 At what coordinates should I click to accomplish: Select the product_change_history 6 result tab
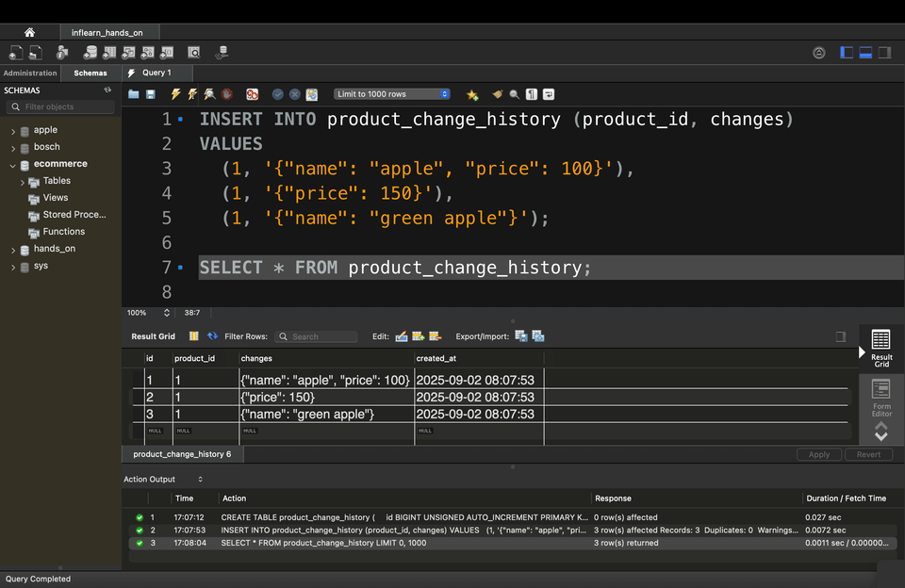(182, 454)
